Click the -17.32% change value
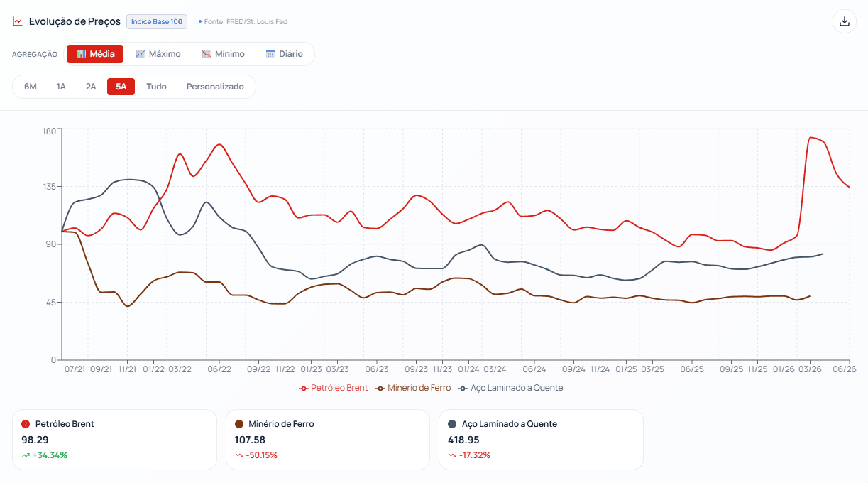Screen dimensions: 868x483 tap(474, 455)
